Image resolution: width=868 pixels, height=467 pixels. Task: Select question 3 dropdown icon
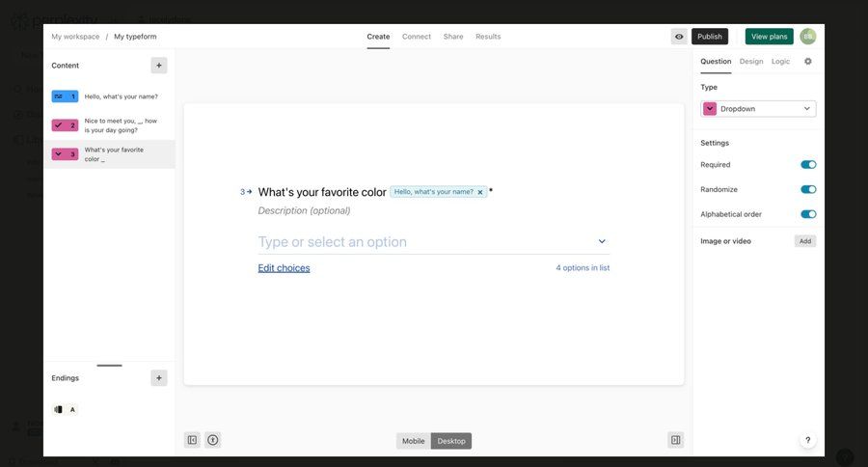[65, 154]
